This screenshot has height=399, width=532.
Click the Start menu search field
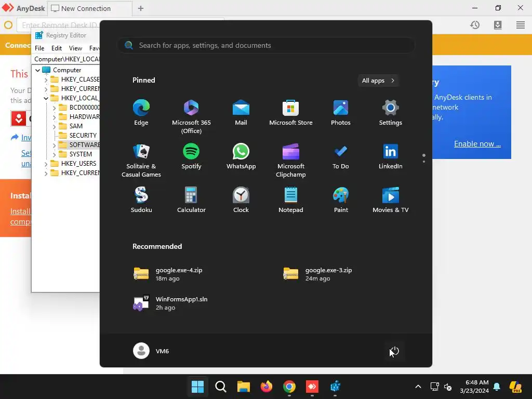267,46
